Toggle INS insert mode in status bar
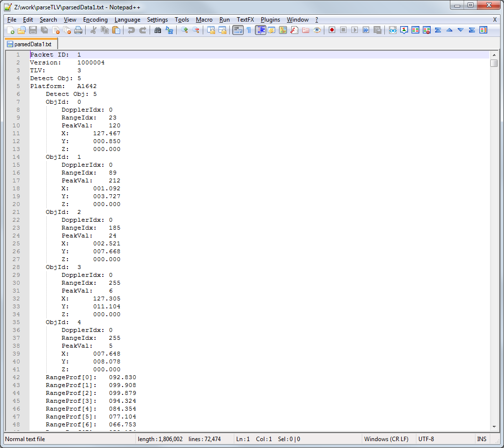This screenshot has height=448, width=504. 481,439
